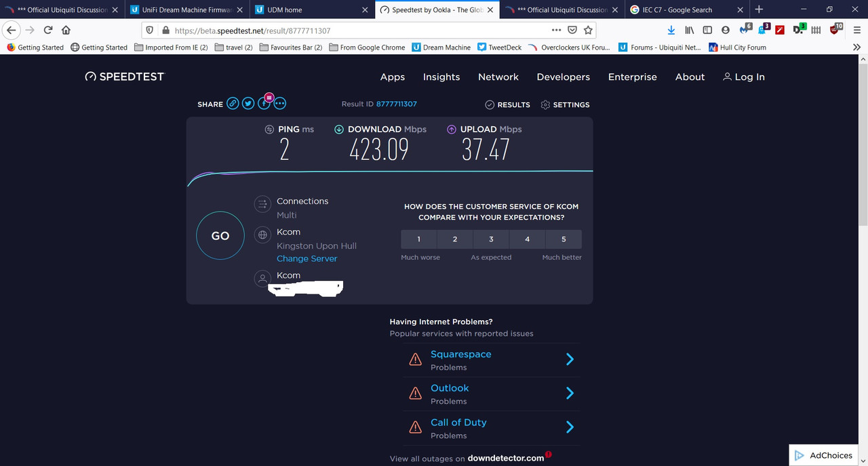Open Insights menu item

441,77
